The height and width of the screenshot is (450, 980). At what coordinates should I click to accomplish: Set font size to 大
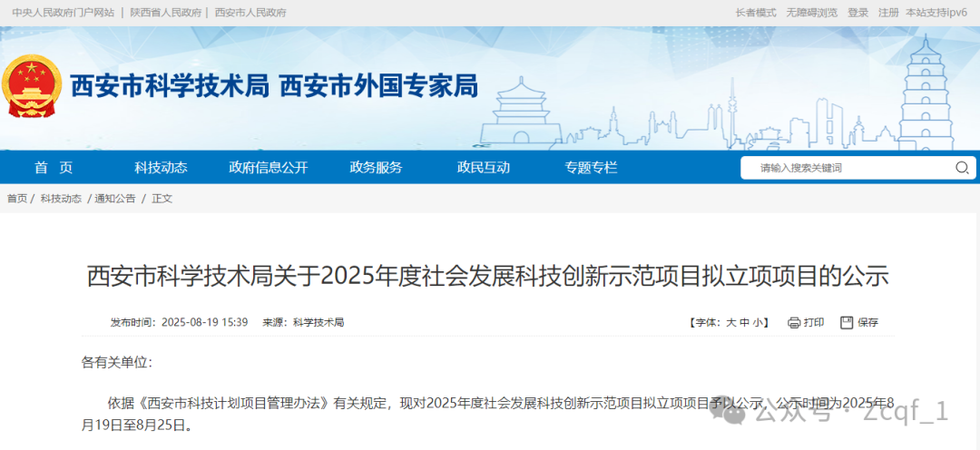click(x=730, y=322)
